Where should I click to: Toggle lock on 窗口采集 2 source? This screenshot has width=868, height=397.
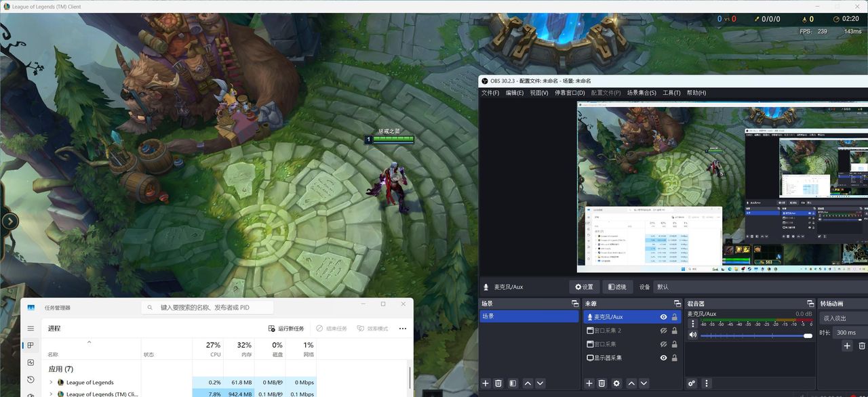click(x=675, y=331)
